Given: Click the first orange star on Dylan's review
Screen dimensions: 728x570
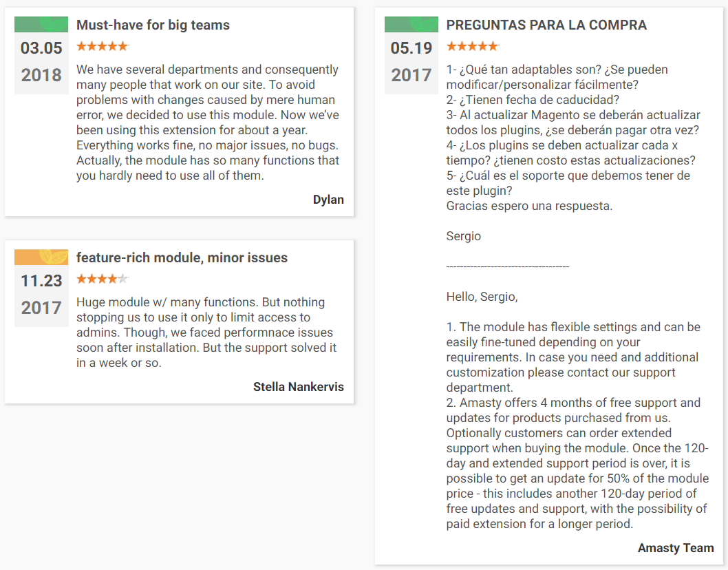Looking at the screenshot, I should [82, 46].
